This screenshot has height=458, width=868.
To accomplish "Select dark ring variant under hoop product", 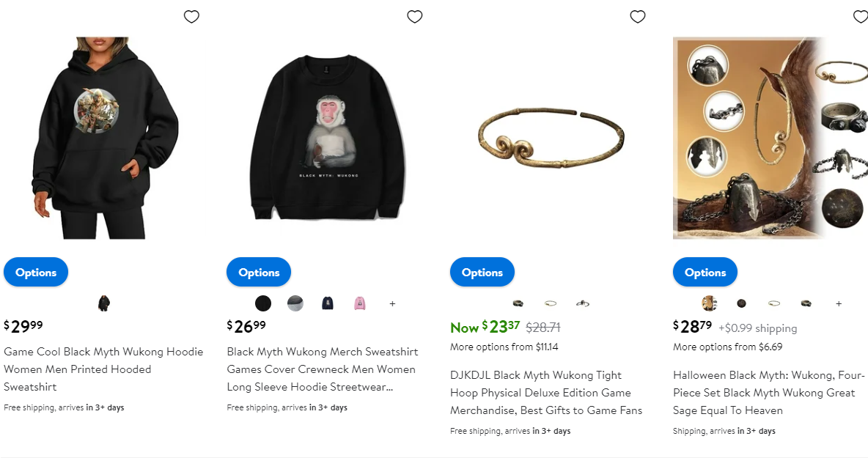I will tap(518, 303).
